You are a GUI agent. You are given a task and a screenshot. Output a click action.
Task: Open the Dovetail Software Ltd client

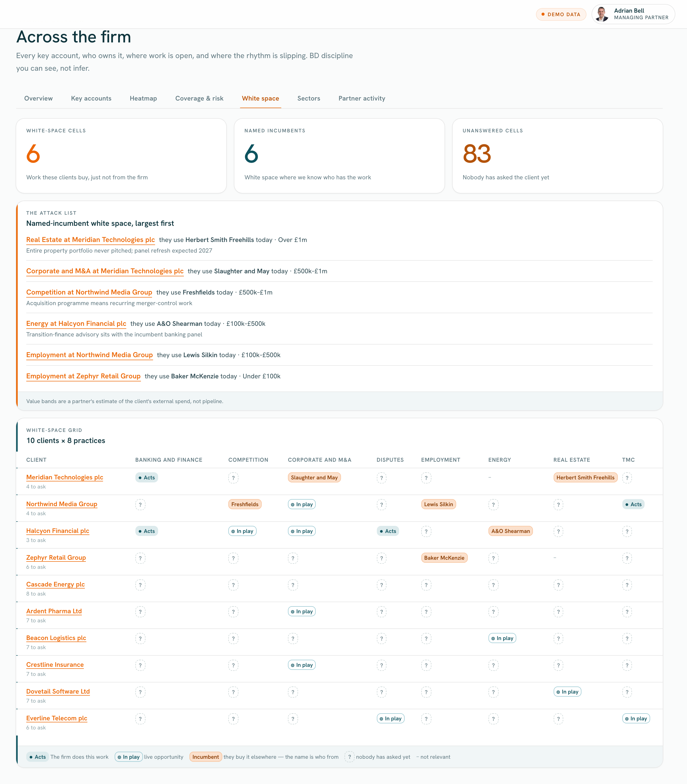58,692
